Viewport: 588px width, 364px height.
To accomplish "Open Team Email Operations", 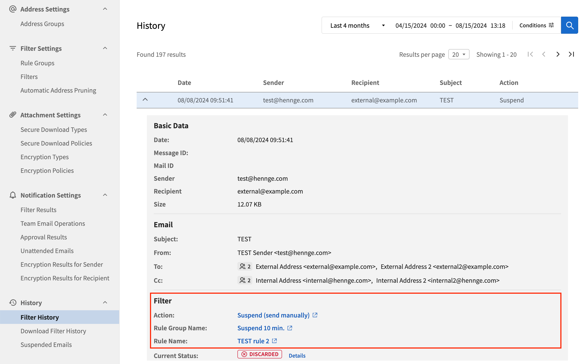I will [x=53, y=223].
